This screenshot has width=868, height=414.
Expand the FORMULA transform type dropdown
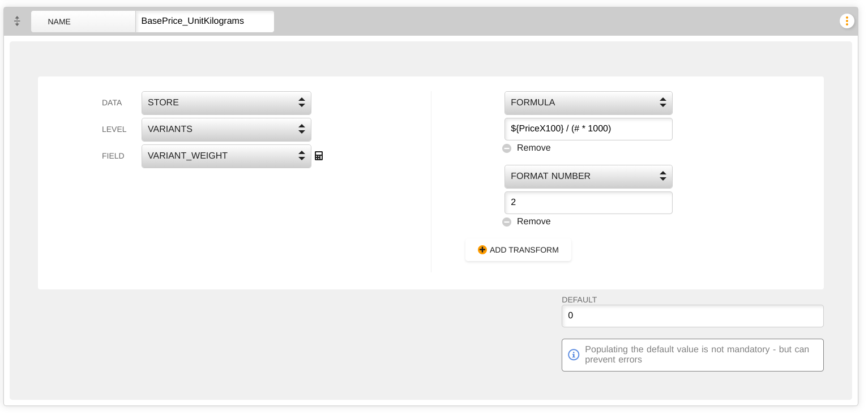[x=588, y=103]
